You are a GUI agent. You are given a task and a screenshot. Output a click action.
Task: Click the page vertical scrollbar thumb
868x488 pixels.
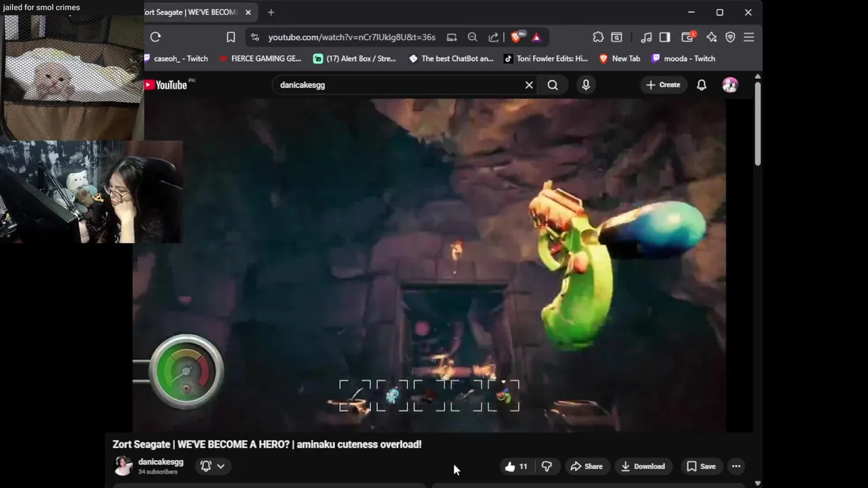pyautogui.click(x=757, y=123)
